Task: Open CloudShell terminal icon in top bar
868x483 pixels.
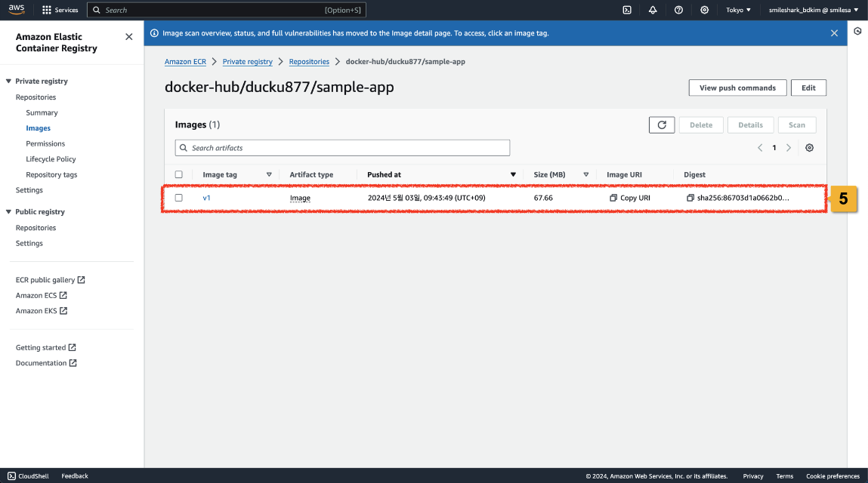Action: click(627, 10)
